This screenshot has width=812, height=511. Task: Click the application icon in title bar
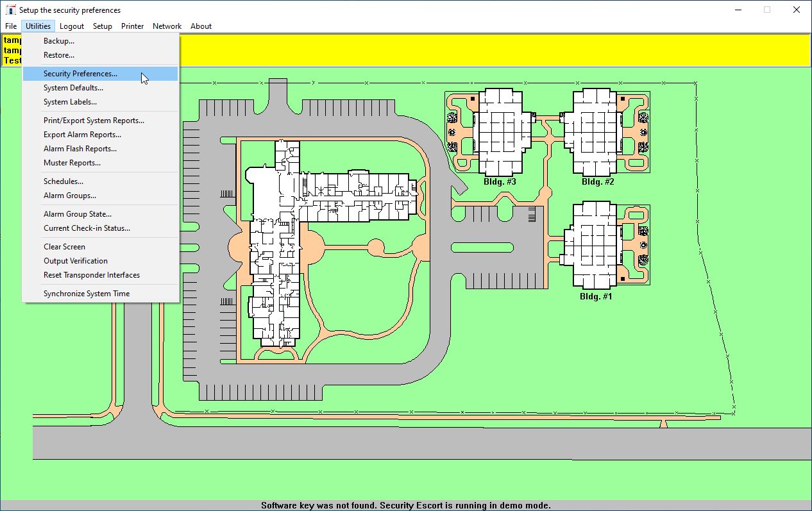[10, 10]
